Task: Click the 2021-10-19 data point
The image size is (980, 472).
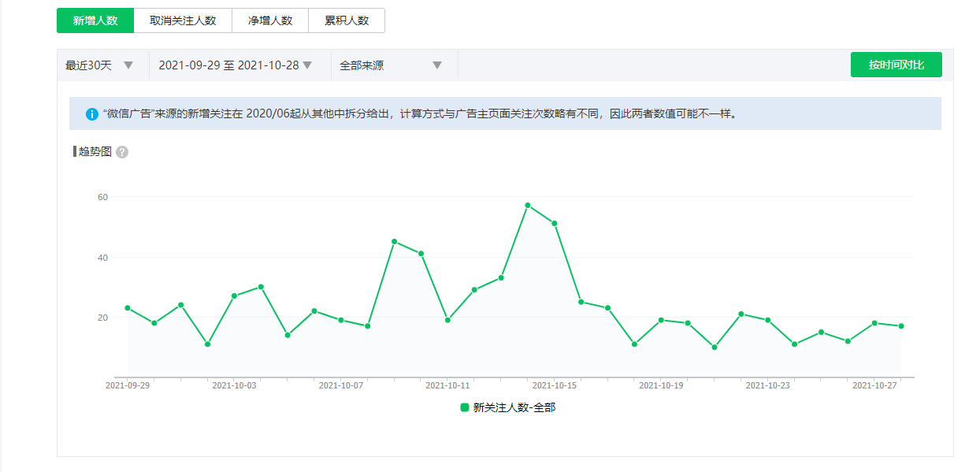Action: click(661, 320)
